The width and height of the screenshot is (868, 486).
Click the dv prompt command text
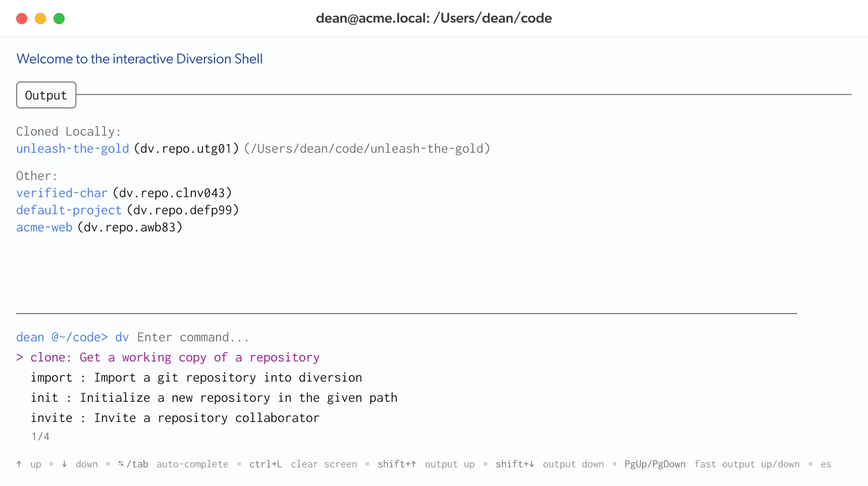[122, 337]
